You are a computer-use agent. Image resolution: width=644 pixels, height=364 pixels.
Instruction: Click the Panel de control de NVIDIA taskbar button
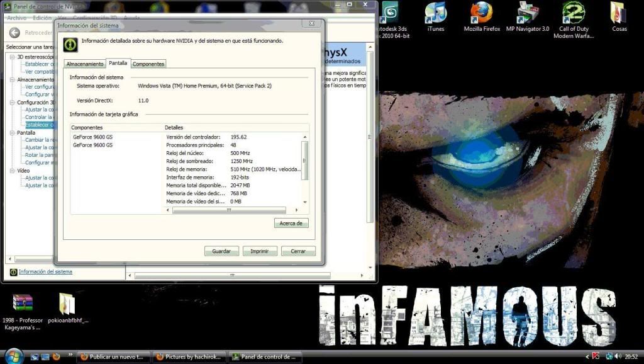pos(265,357)
